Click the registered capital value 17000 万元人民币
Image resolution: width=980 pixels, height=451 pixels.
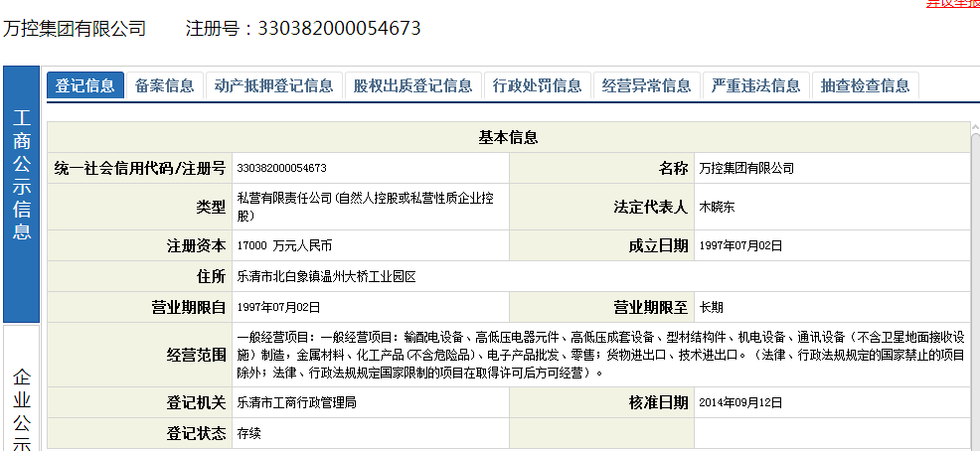point(284,245)
